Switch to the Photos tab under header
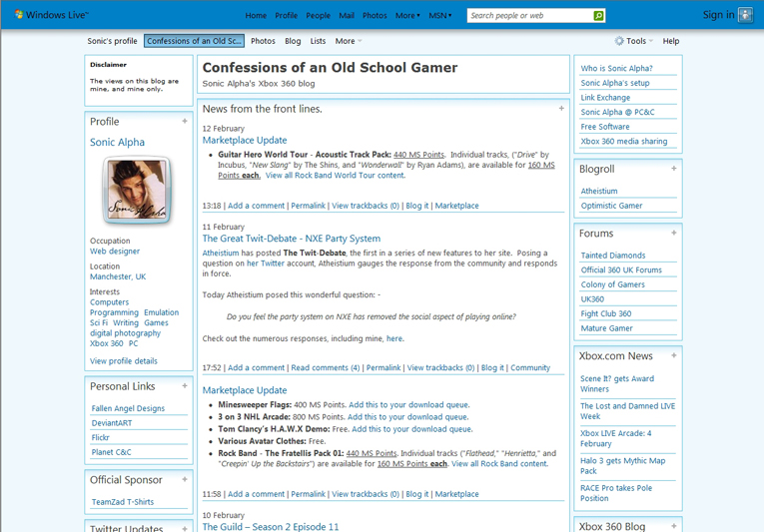 263,41
